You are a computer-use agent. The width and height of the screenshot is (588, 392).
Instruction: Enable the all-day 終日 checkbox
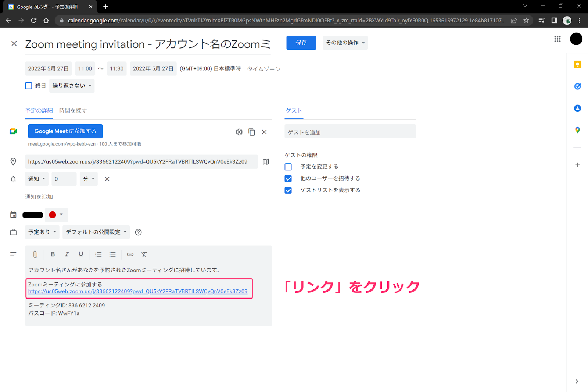[29, 86]
